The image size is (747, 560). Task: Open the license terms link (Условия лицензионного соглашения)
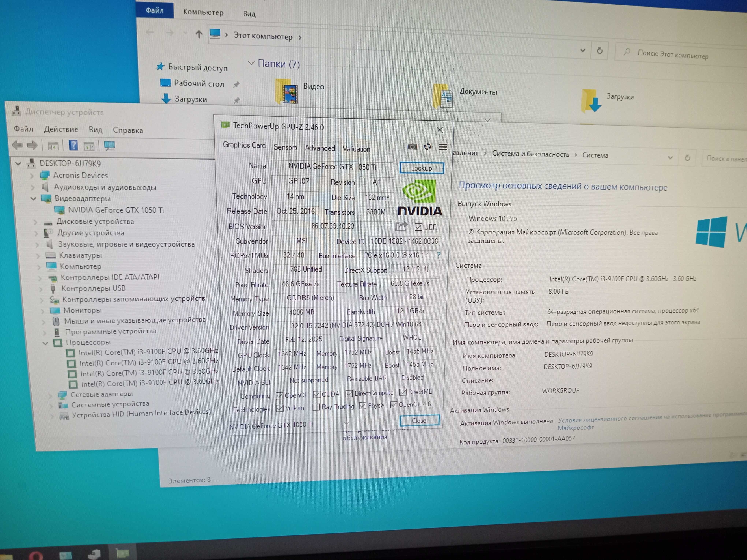[x=652, y=421]
